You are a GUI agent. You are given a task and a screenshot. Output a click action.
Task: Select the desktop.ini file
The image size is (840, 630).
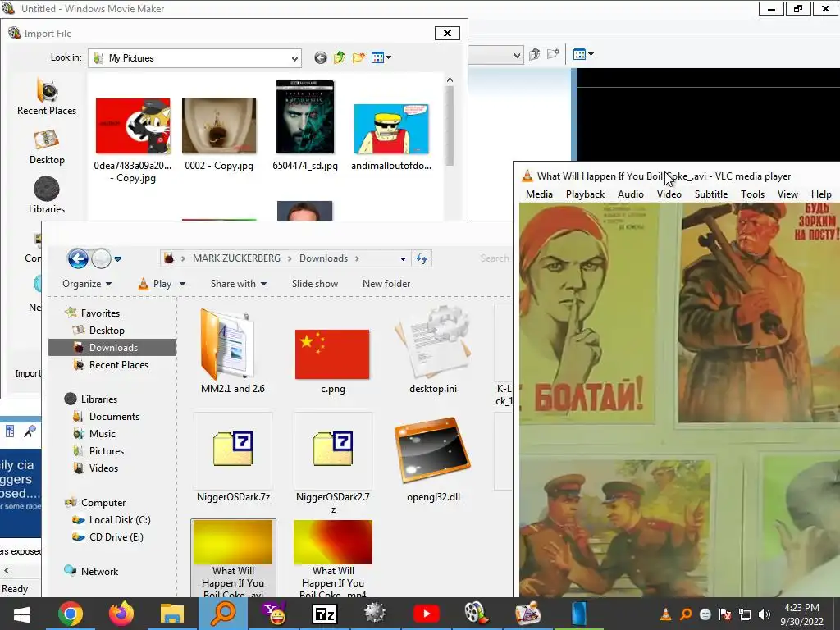433,351
